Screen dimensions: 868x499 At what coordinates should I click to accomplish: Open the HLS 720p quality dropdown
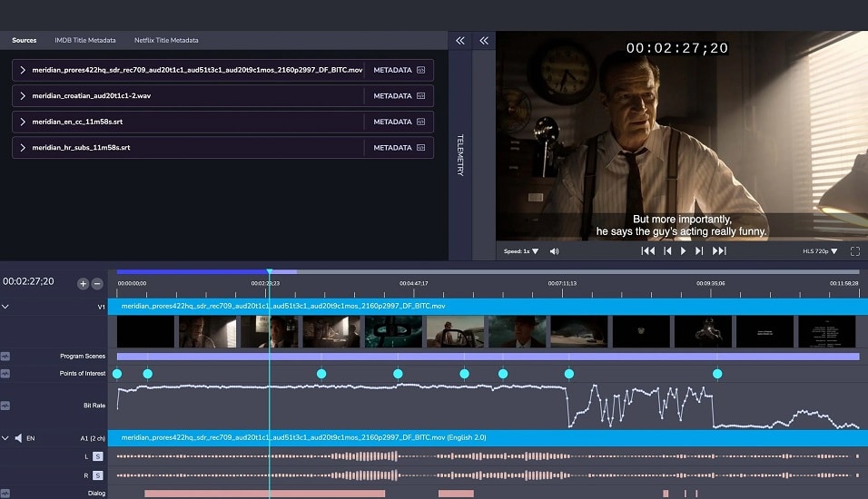821,251
